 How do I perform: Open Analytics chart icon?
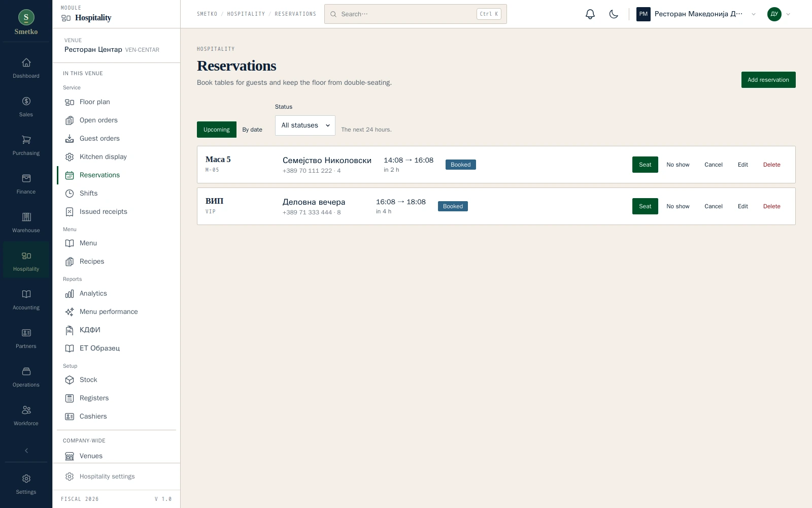(70, 294)
